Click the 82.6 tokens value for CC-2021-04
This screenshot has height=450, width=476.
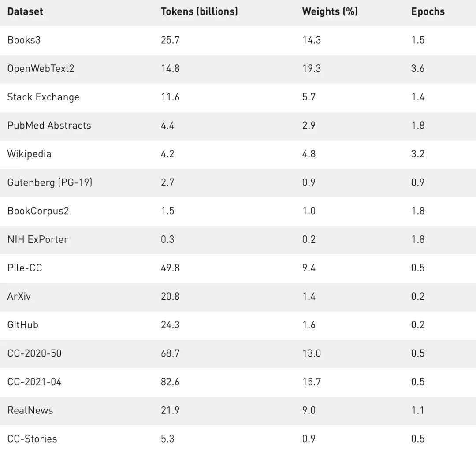(170, 382)
